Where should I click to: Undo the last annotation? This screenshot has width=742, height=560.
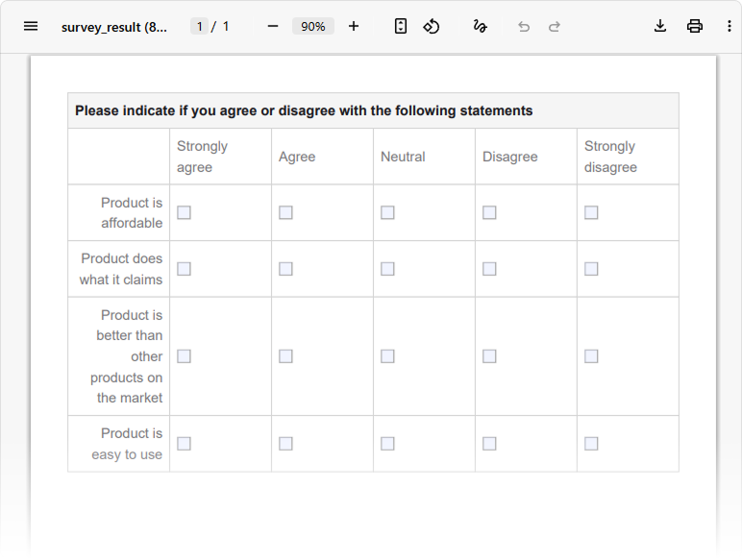(x=524, y=27)
